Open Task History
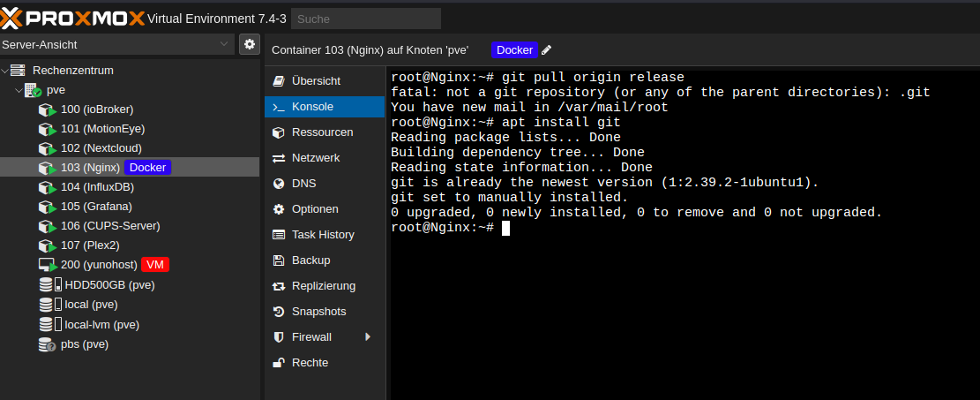This screenshot has height=400, width=980. pyautogui.click(x=325, y=234)
